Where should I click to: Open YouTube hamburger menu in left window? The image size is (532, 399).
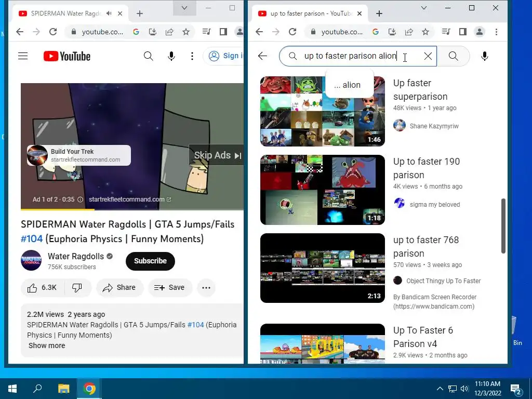[23, 56]
